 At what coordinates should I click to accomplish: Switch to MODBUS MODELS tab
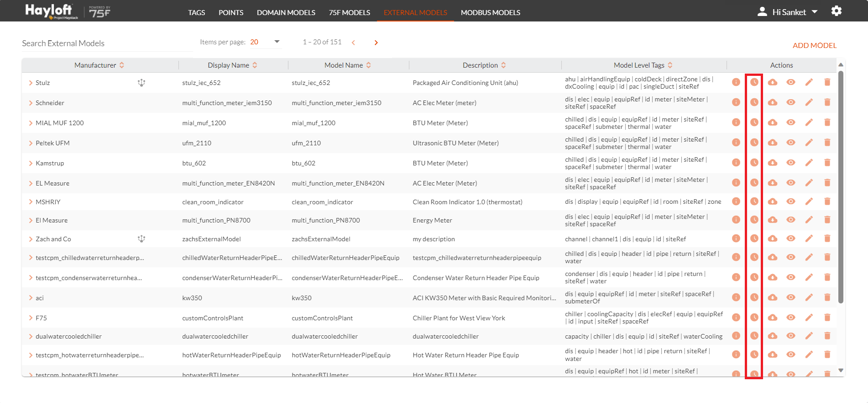[x=491, y=12]
